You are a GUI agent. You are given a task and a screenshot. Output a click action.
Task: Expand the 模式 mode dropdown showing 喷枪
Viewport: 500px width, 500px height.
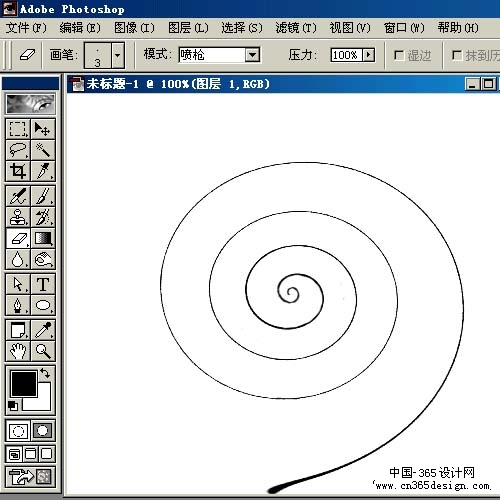coord(252,55)
